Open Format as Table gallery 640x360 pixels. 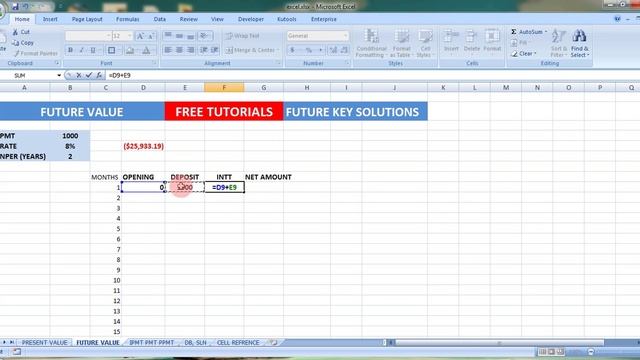(x=402, y=43)
